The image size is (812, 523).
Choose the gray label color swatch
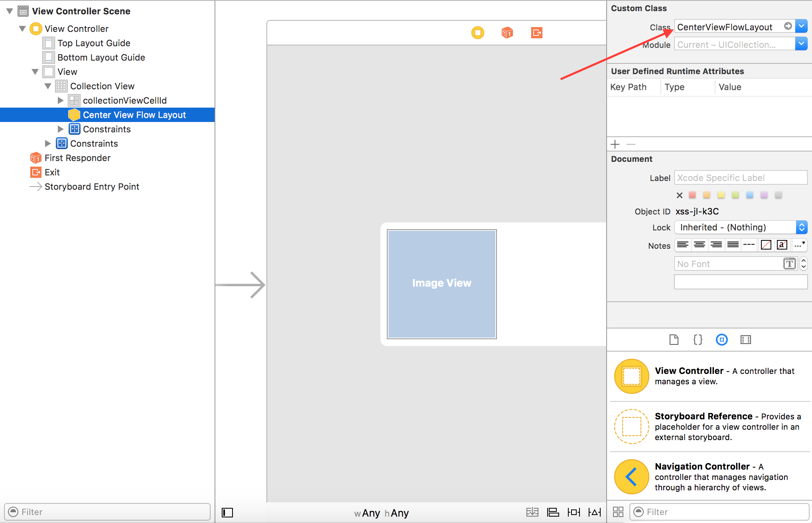coord(778,195)
